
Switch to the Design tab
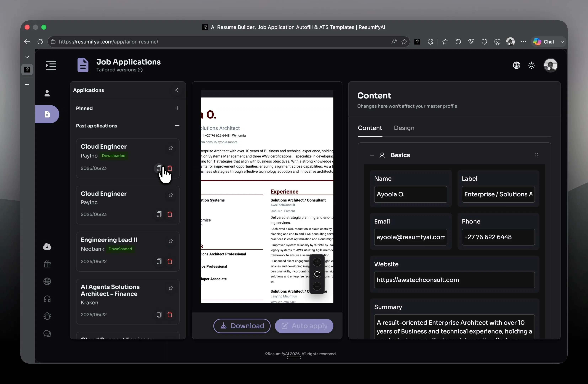(404, 128)
